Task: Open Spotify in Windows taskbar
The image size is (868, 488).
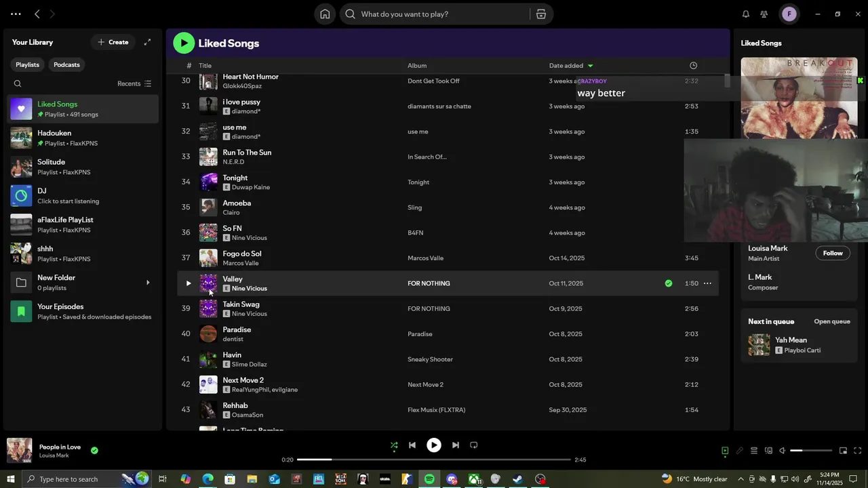Action: pyautogui.click(x=429, y=479)
